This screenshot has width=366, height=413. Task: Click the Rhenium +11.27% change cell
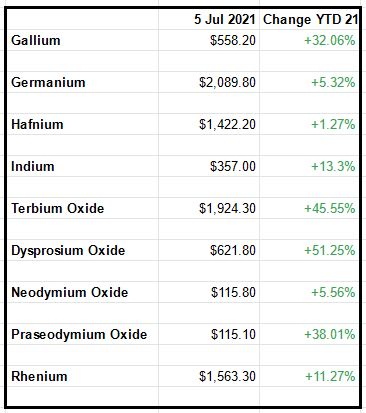tap(309, 376)
